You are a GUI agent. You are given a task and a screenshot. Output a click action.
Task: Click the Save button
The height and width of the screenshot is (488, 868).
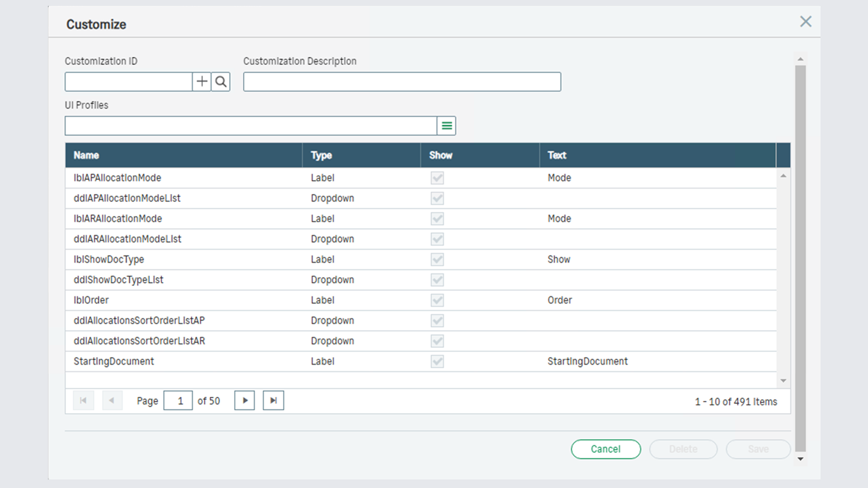coord(758,449)
